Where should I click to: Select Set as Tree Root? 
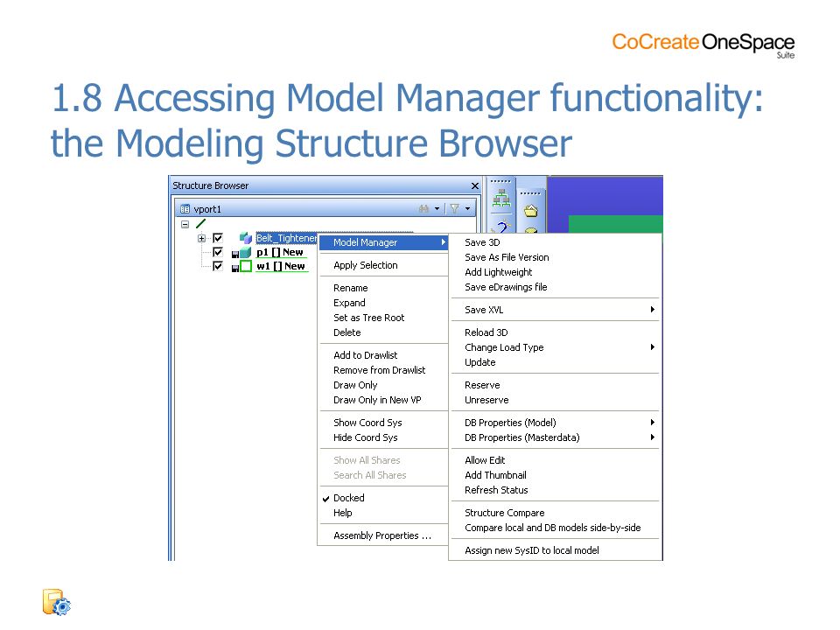click(x=383, y=318)
